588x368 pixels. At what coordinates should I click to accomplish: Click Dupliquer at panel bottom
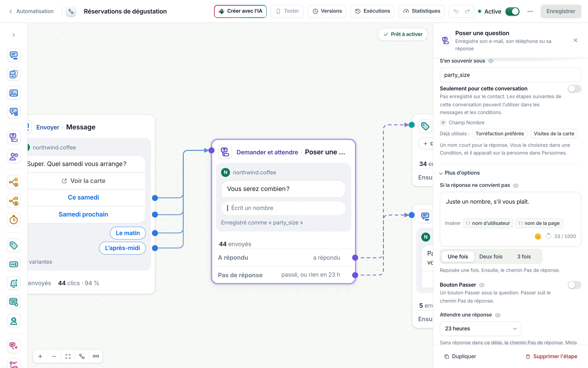[x=460, y=357]
